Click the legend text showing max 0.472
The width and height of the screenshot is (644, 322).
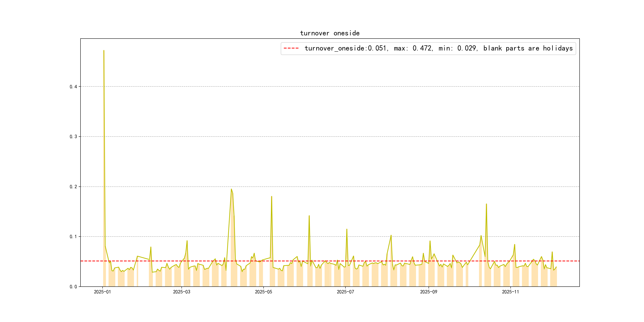(x=413, y=48)
